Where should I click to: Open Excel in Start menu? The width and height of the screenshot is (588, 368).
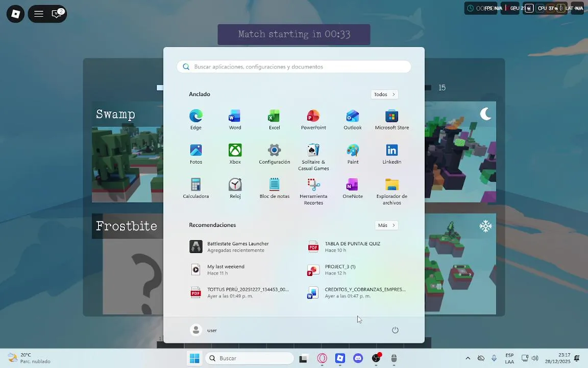(274, 120)
